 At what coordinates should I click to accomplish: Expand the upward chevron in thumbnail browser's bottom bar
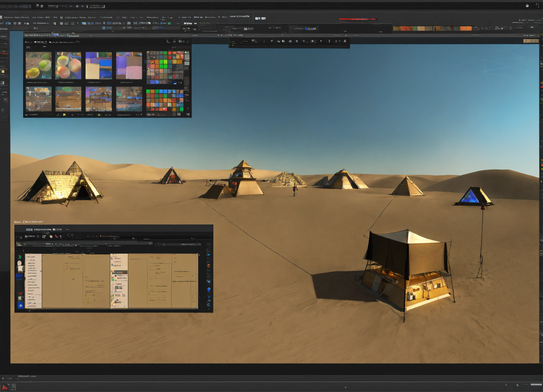coord(82,115)
